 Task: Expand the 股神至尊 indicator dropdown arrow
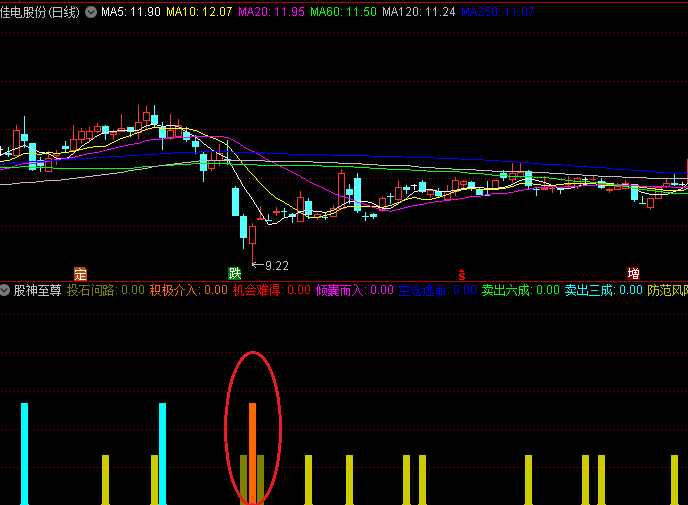coord(4,290)
